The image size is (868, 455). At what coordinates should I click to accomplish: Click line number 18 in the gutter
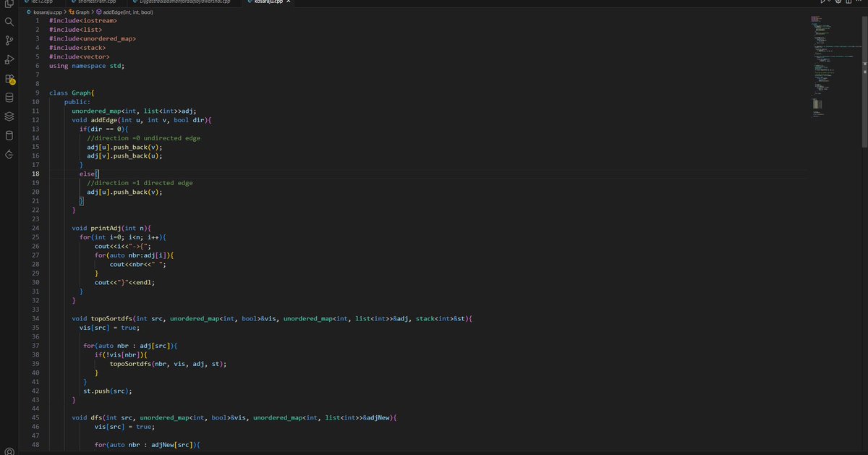point(35,174)
